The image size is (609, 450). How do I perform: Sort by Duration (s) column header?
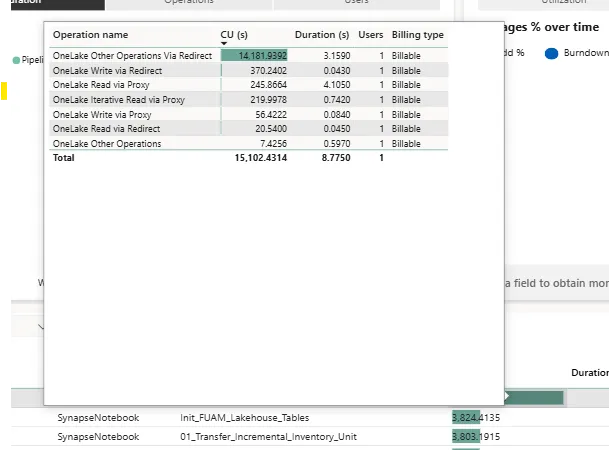(322, 35)
